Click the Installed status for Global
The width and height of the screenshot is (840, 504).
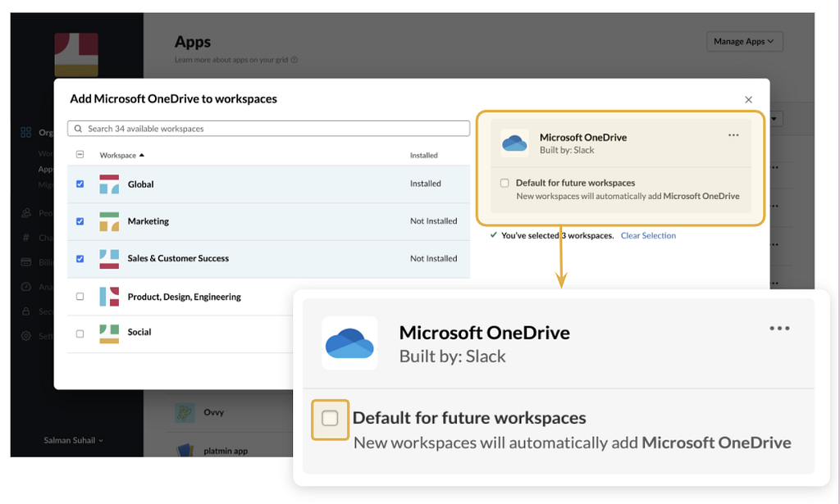click(x=426, y=184)
